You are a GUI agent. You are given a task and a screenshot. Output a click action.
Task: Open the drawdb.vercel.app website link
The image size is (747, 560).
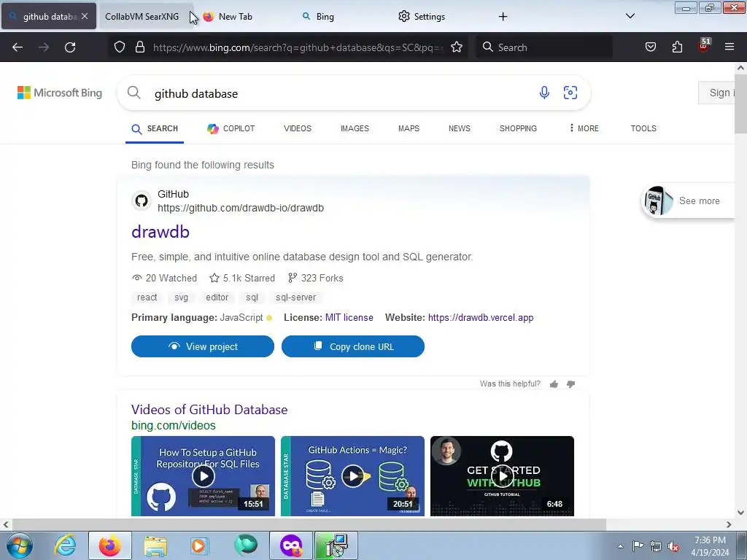481,318
